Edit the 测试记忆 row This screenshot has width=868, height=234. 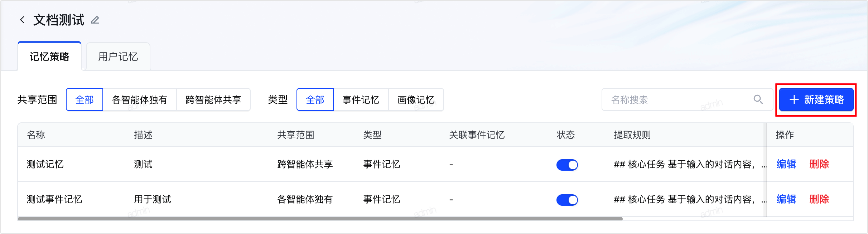pyautogui.click(x=786, y=164)
